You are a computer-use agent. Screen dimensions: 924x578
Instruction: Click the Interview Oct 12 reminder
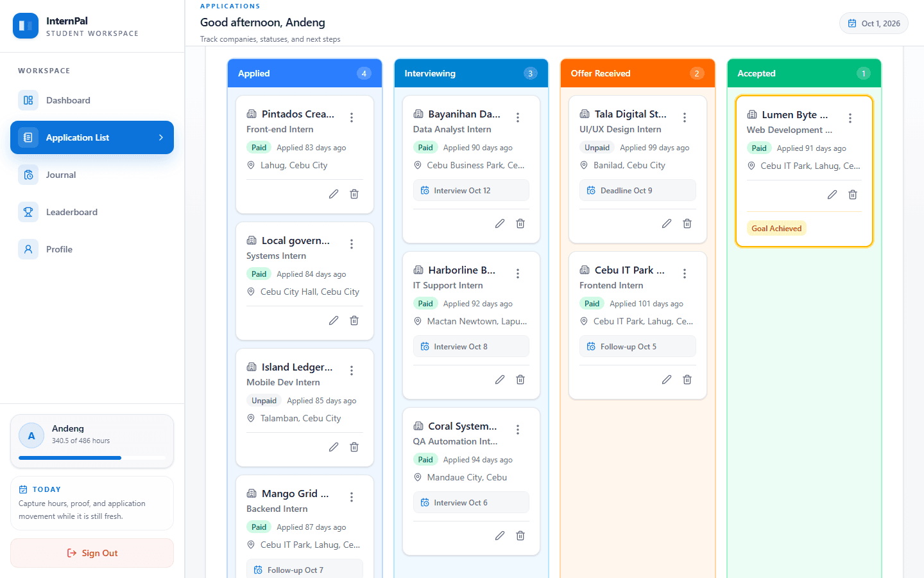471,190
